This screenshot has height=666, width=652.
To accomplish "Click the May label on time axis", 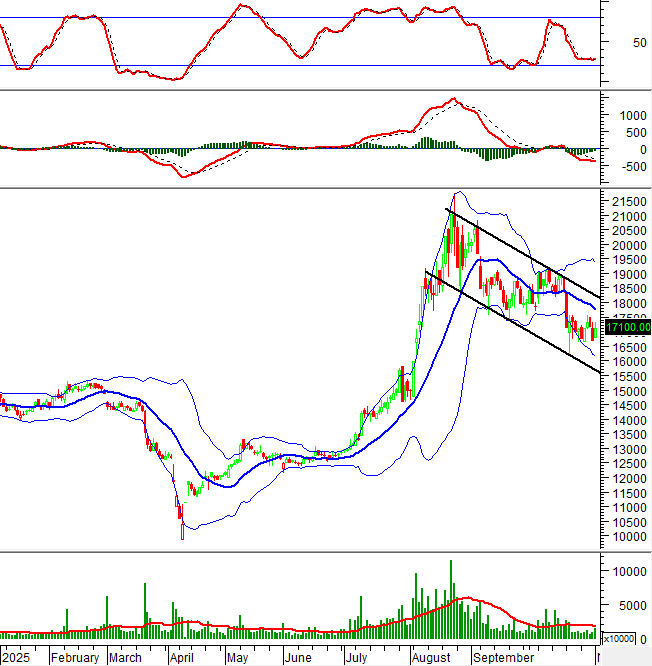I will click(236, 658).
